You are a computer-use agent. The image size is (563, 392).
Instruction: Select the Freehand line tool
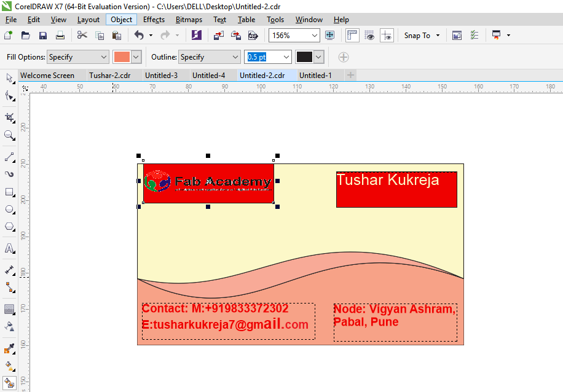[x=9, y=157]
